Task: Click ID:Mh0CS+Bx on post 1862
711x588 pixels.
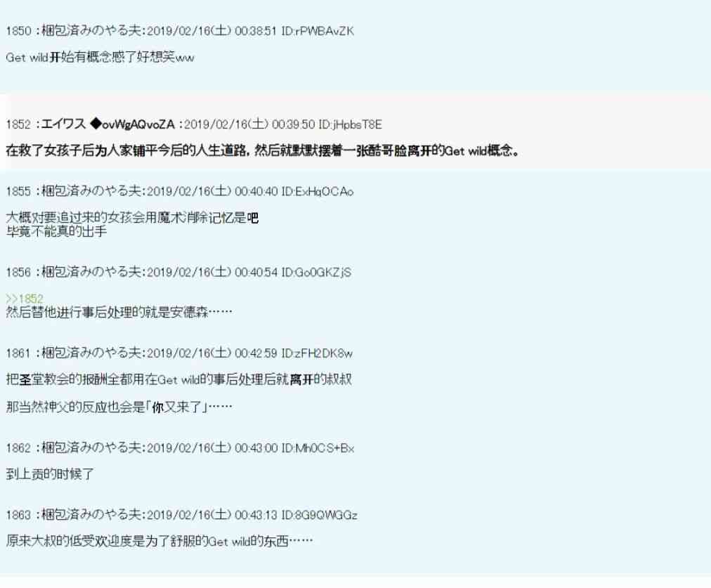Action: coord(318,448)
